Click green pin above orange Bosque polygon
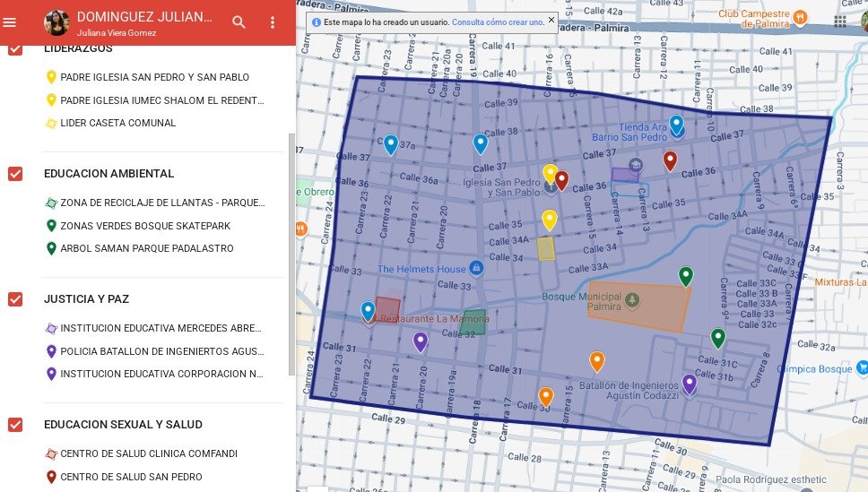Screen dimensions: 868x492 tap(686, 276)
